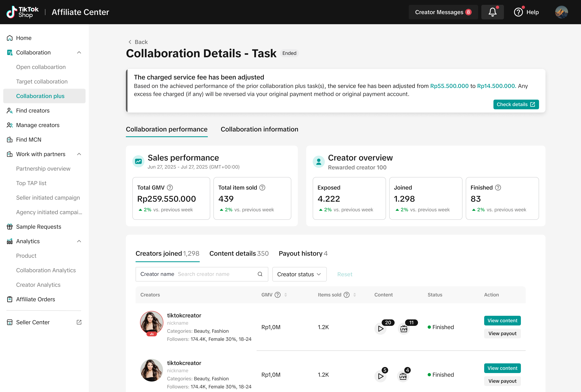Click first creator's video play icon

click(380, 328)
